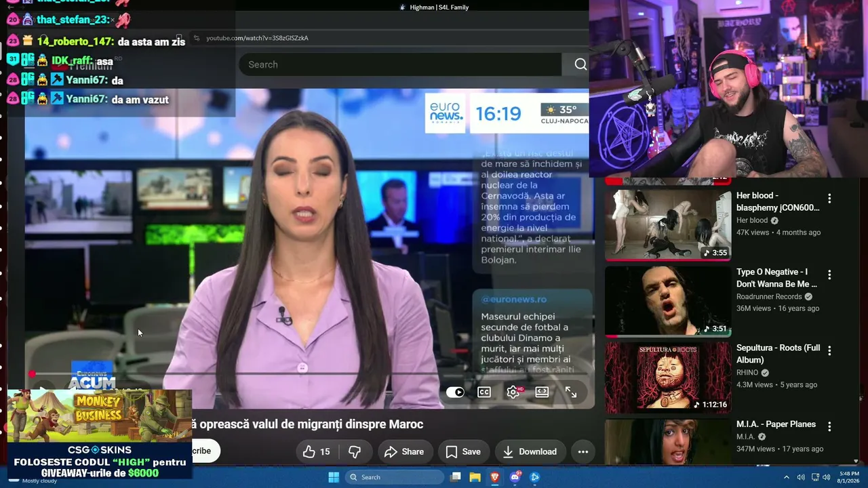Toggle the autoplay switch in the player

click(455, 392)
